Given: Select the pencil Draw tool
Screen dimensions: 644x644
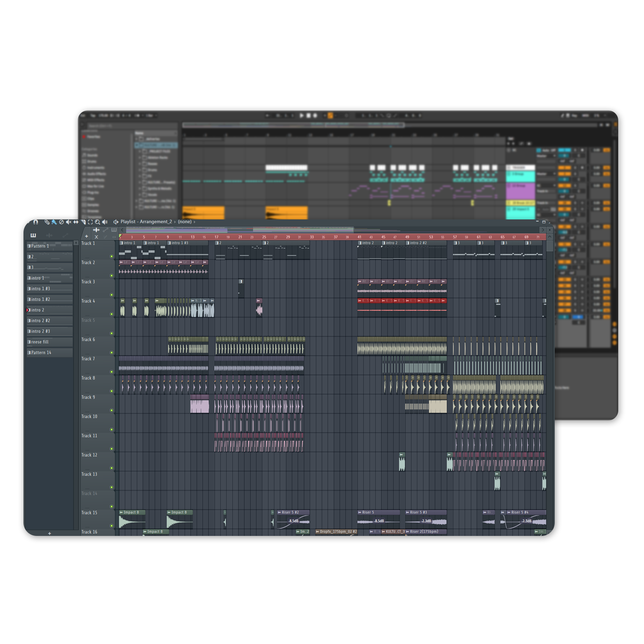Looking at the screenshot, I should [x=46, y=222].
